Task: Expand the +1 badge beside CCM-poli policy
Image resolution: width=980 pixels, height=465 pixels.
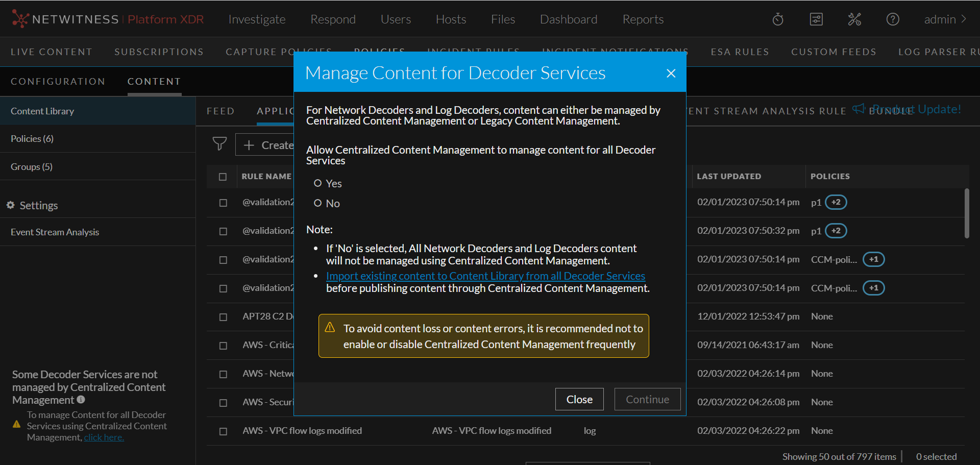Action: (873, 259)
